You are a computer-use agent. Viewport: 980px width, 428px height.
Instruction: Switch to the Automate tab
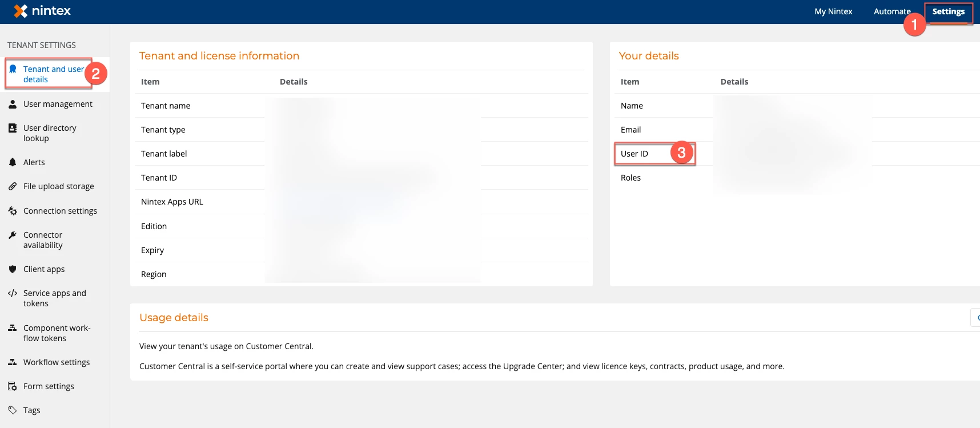point(892,11)
